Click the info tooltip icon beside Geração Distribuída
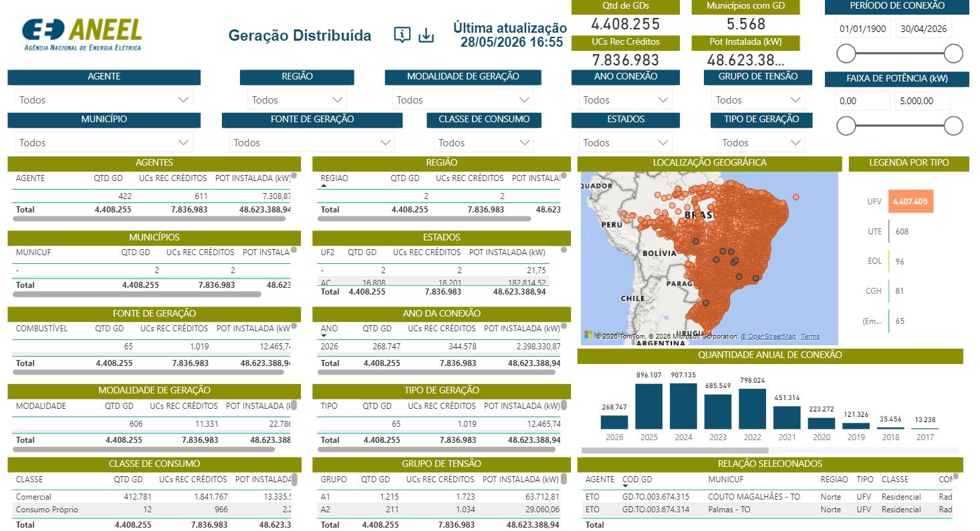 (x=402, y=35)
